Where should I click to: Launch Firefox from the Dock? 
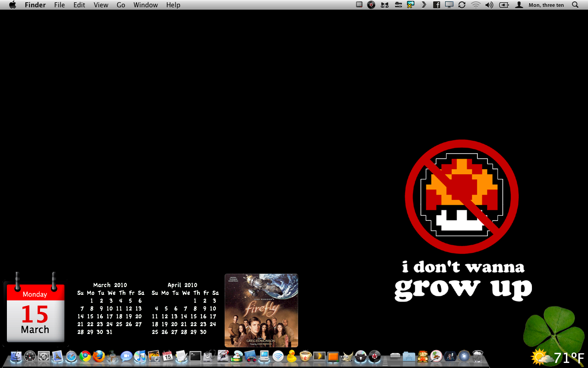[x=99, y=356]
